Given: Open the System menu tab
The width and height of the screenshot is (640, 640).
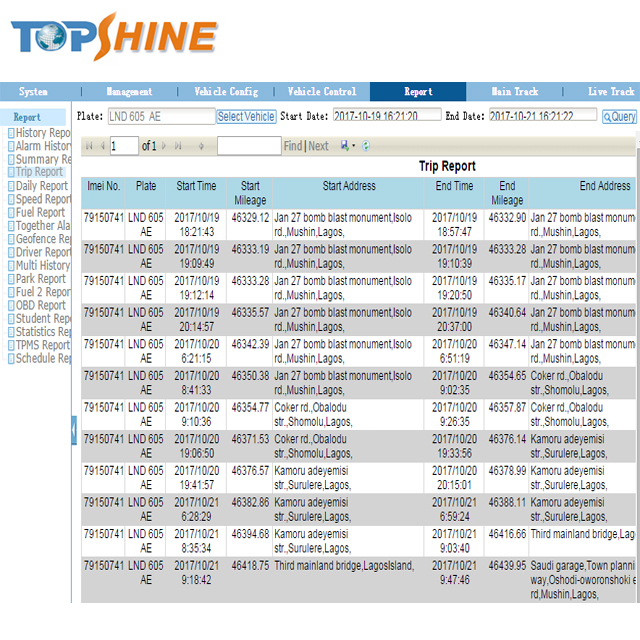Looking at the screenshot, I should [33, 92].
